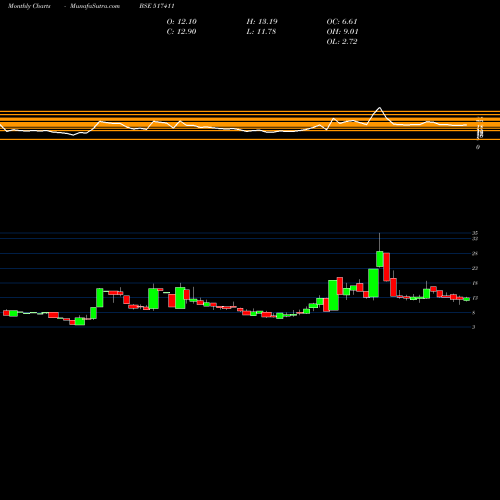The height and width of the screenshot is (500, 500).
Task: Click price axis label 13
Action: coord(475,298)
